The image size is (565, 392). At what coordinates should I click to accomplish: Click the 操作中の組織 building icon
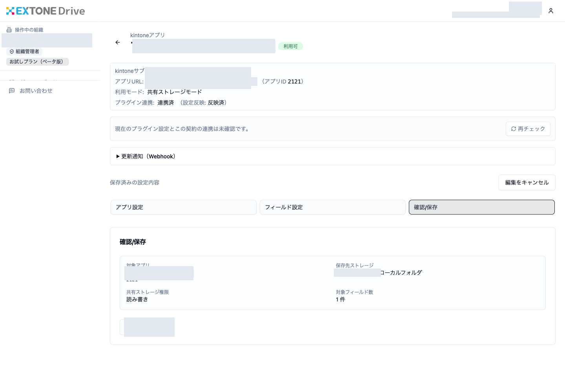9,30
